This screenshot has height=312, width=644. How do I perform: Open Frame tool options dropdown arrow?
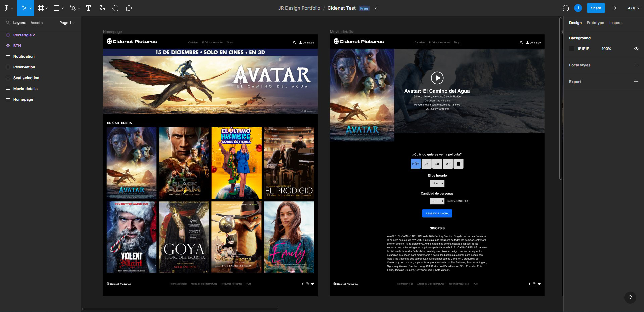[x=47, y=8]
